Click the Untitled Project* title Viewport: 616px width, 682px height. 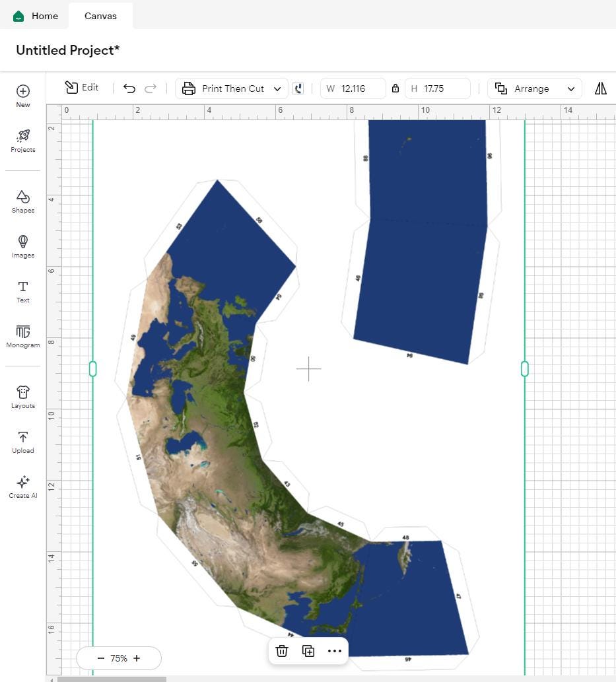(x=68, y=50)
